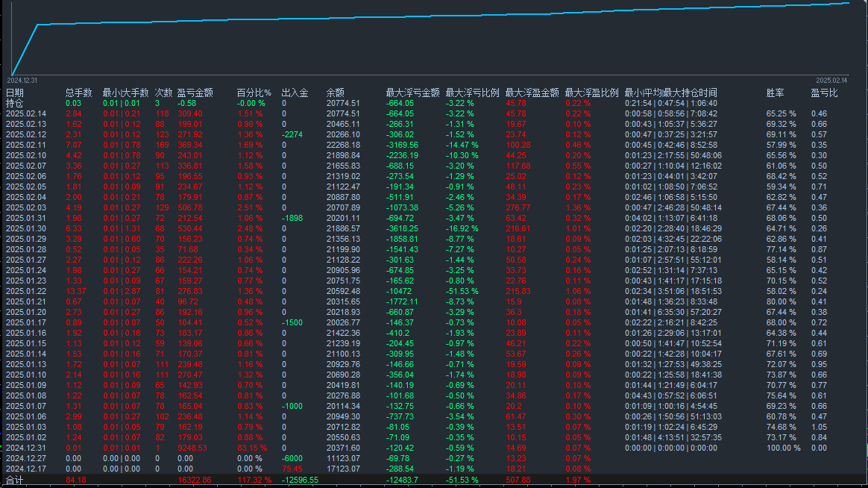Click the 84.18 total lots sum
This screenshot has height=488, width=868.
point(76,480)
